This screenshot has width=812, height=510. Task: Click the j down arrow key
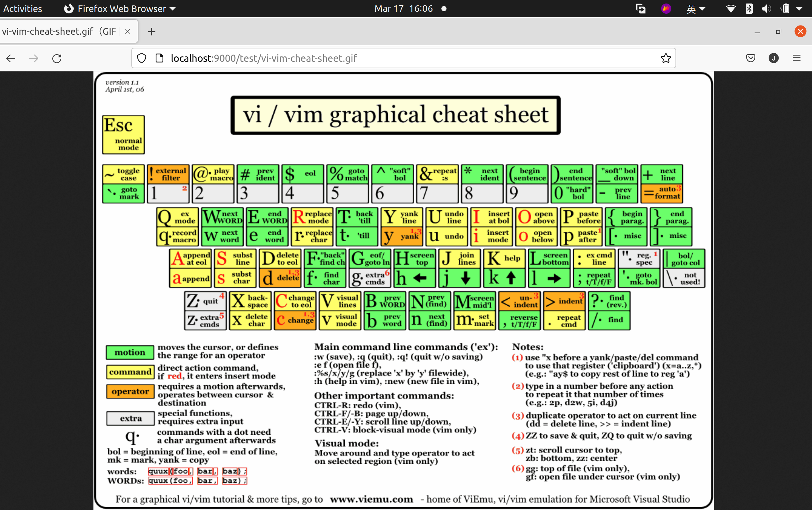click(x=460, y=278)
